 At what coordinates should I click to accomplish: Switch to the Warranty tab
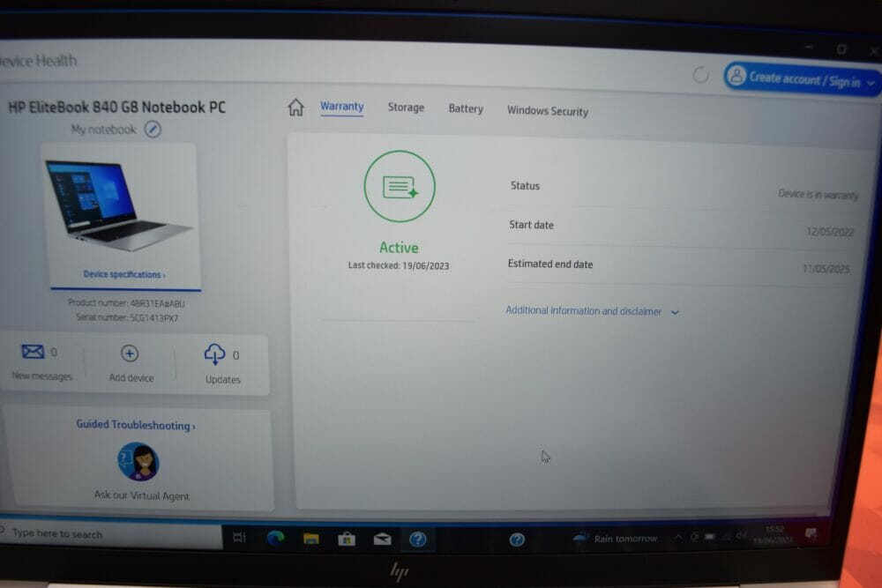[342, 107]
